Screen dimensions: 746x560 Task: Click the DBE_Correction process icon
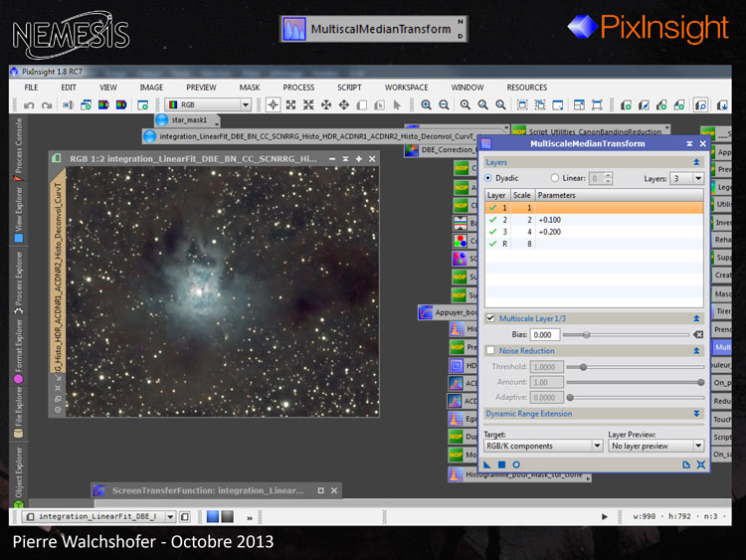411,150
